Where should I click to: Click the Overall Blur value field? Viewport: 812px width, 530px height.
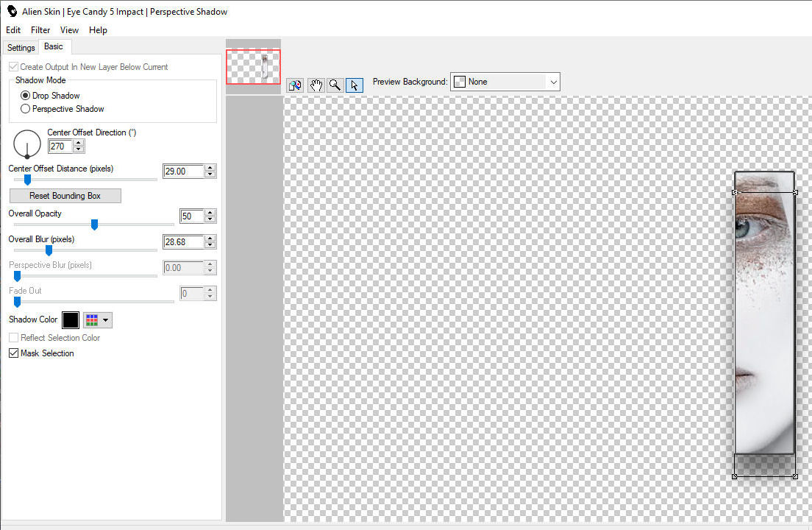click(x=183, y=242)
